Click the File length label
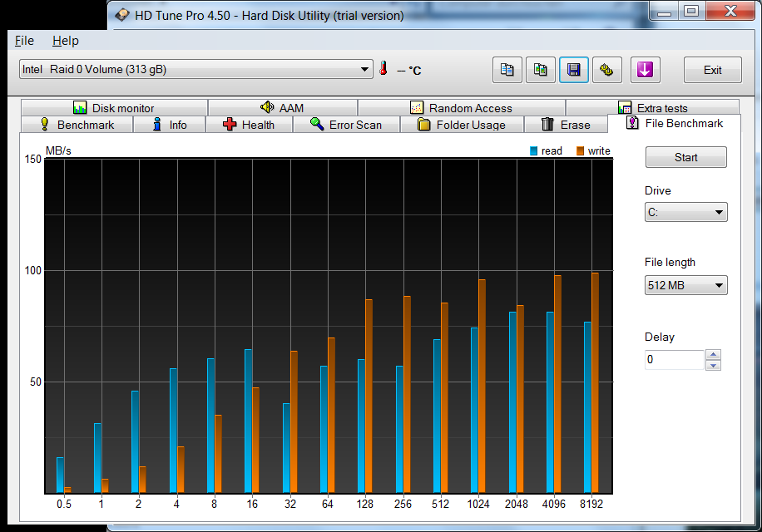This screenshot has width=762, height=532. coord(670,262)
